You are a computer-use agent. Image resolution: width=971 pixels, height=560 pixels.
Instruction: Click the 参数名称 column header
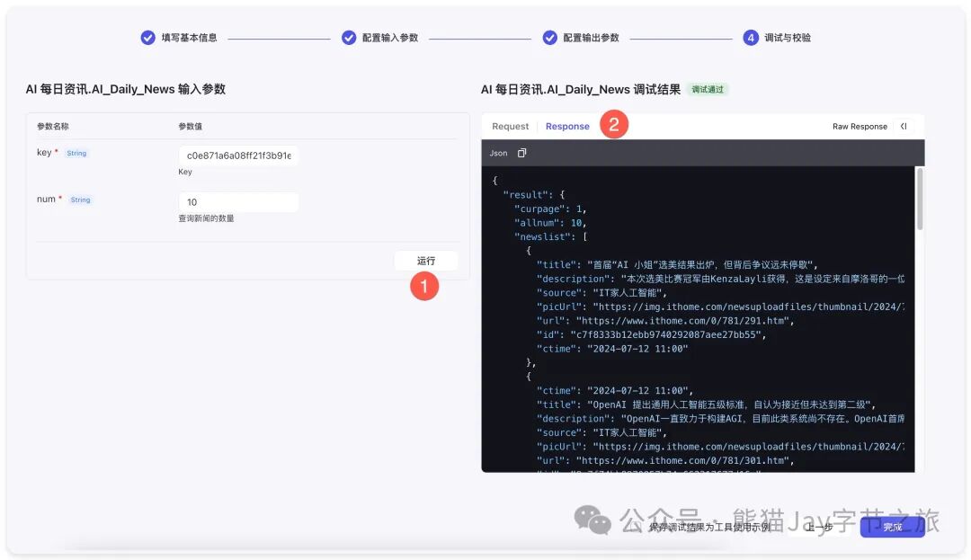[53, 126]
